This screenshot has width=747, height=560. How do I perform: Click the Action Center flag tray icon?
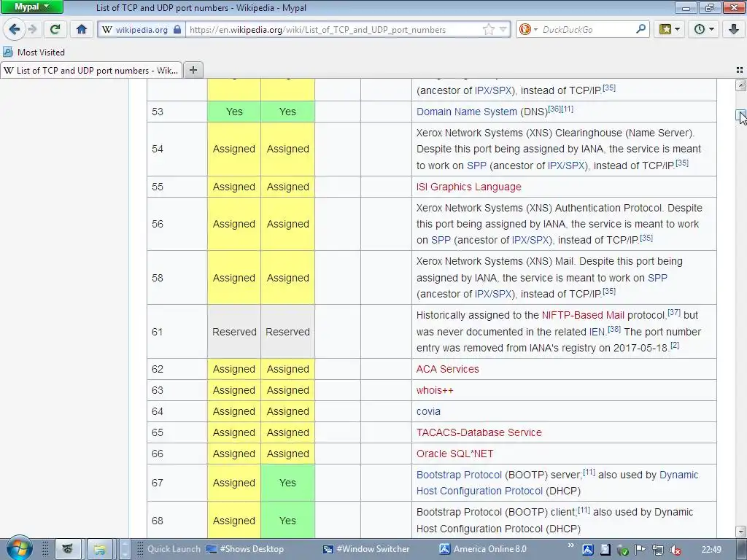coord(640,550)
